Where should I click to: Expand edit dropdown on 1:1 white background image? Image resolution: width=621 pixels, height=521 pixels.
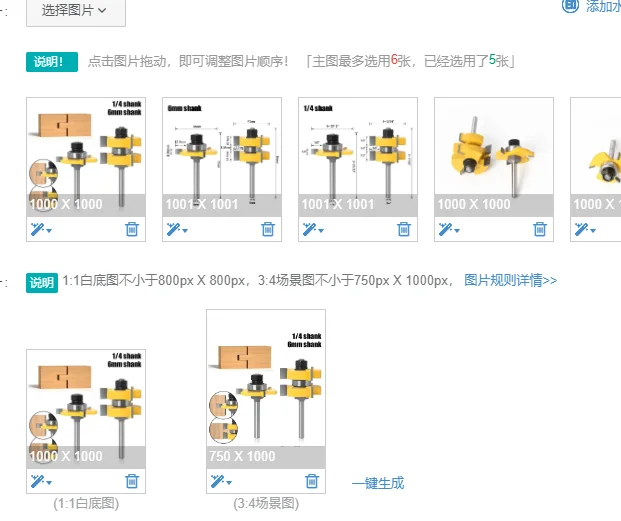point(49,483)
